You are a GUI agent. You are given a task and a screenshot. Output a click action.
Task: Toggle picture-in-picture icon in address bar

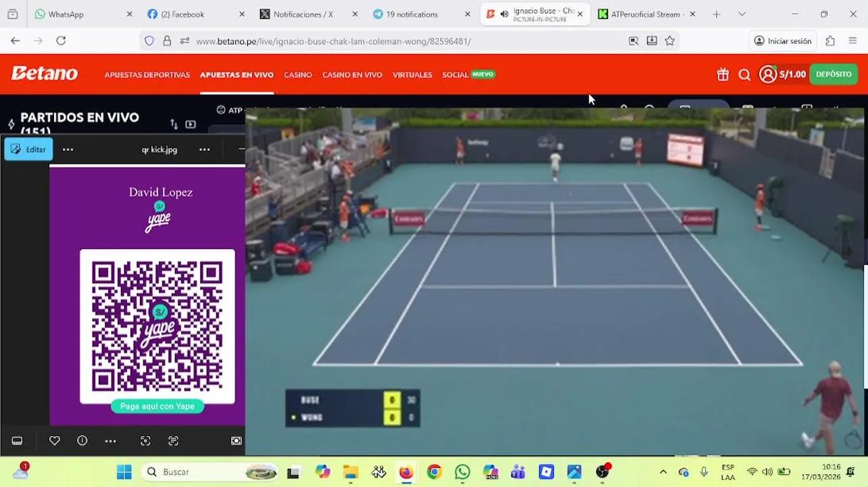[633, 41]
